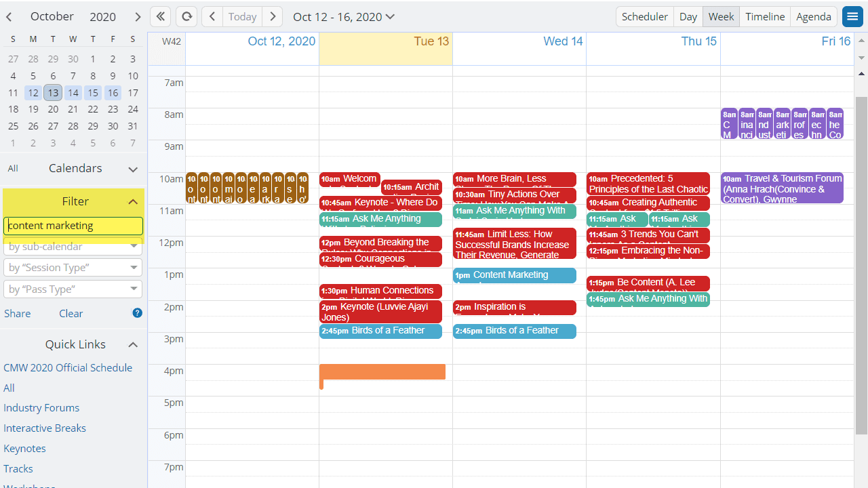Click the blue help question mark icon
868x488 pixels.
137,313
